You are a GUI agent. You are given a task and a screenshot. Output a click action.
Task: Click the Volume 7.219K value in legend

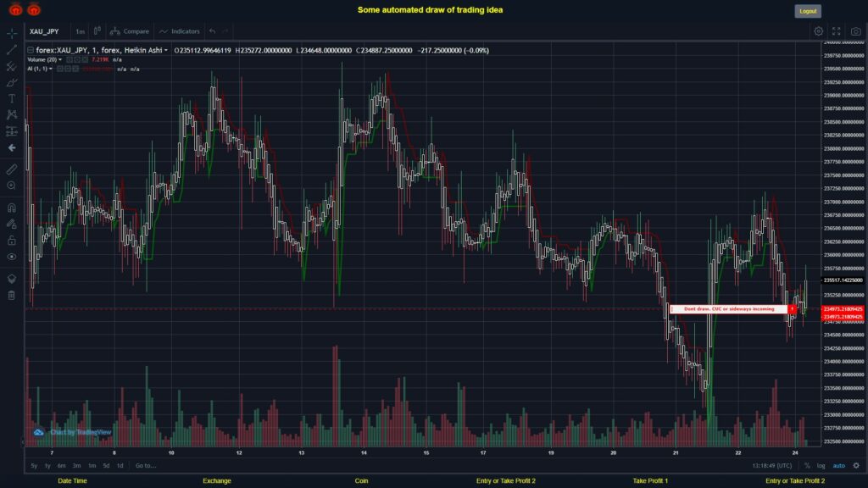coord(100,60)
